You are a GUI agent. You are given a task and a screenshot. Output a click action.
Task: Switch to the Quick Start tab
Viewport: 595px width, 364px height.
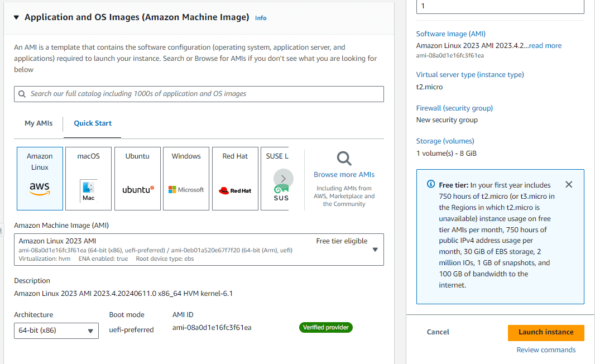(93, 123)
